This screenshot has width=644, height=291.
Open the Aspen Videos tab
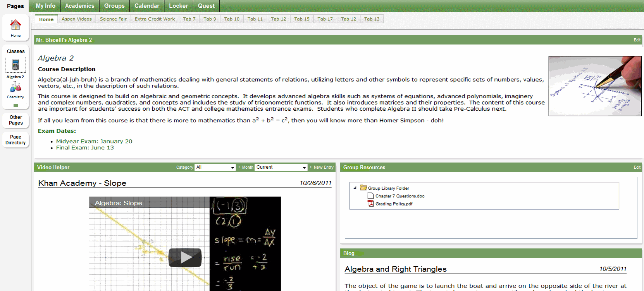pyautogui.click(x=77, y=19)
